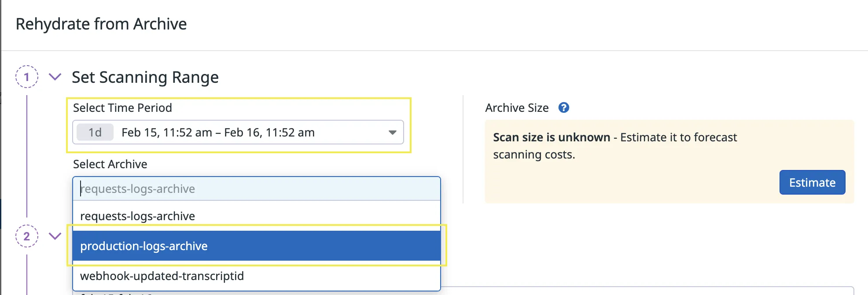This screenshot has width=868, height=295.
Task: Click the Select Archive label
Action: (x=110, y=164)
